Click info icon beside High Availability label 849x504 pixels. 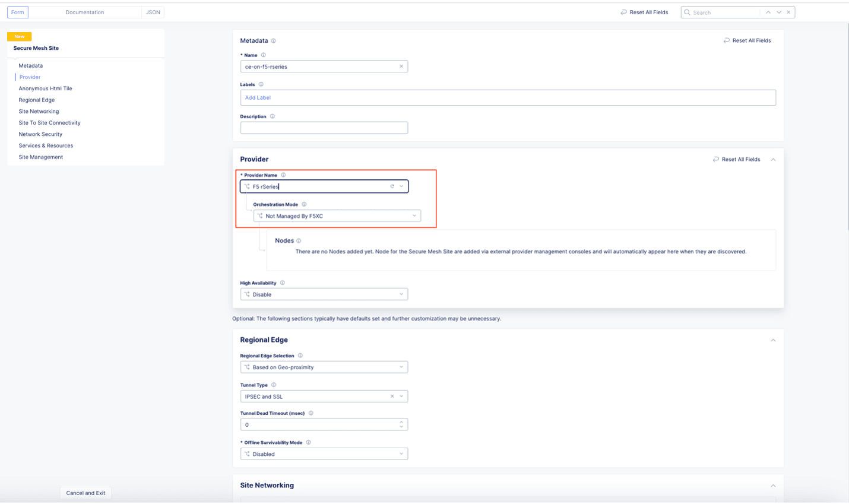(x=283, y=283)
